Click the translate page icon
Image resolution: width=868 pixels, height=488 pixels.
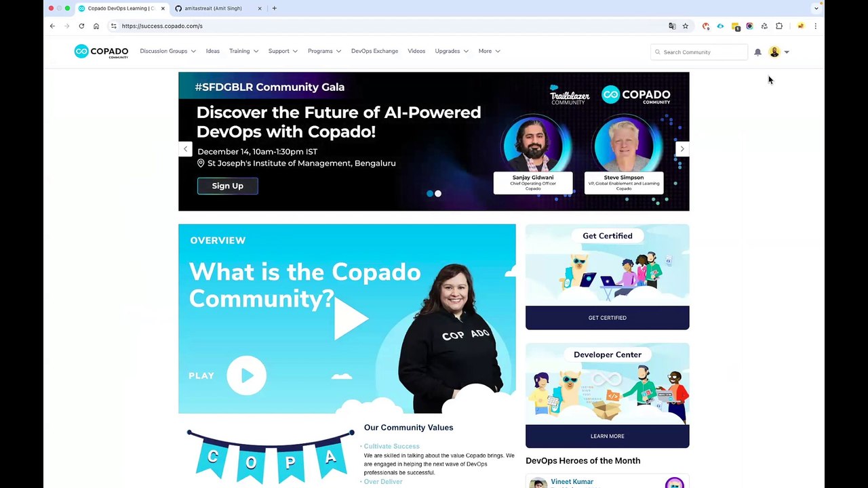672,26
